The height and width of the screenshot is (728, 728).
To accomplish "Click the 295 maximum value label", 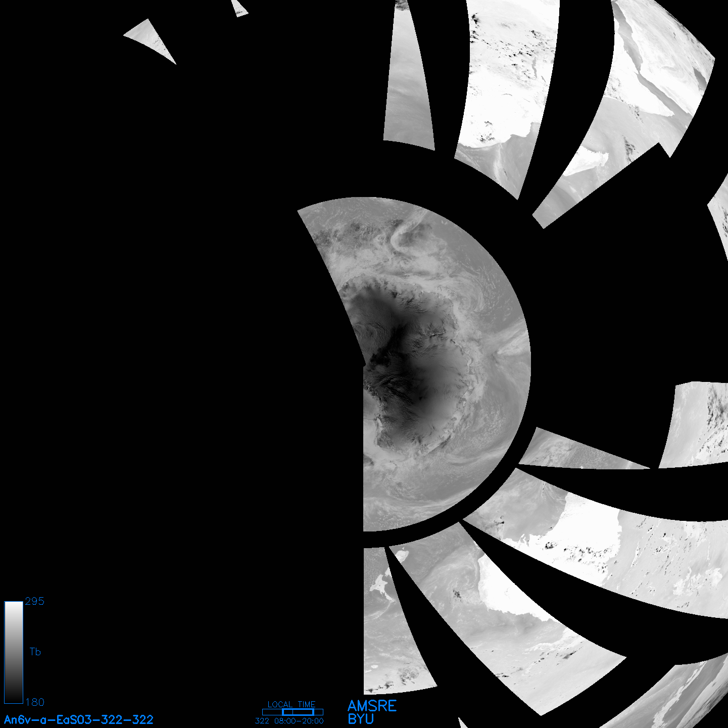I will (34, 601).
